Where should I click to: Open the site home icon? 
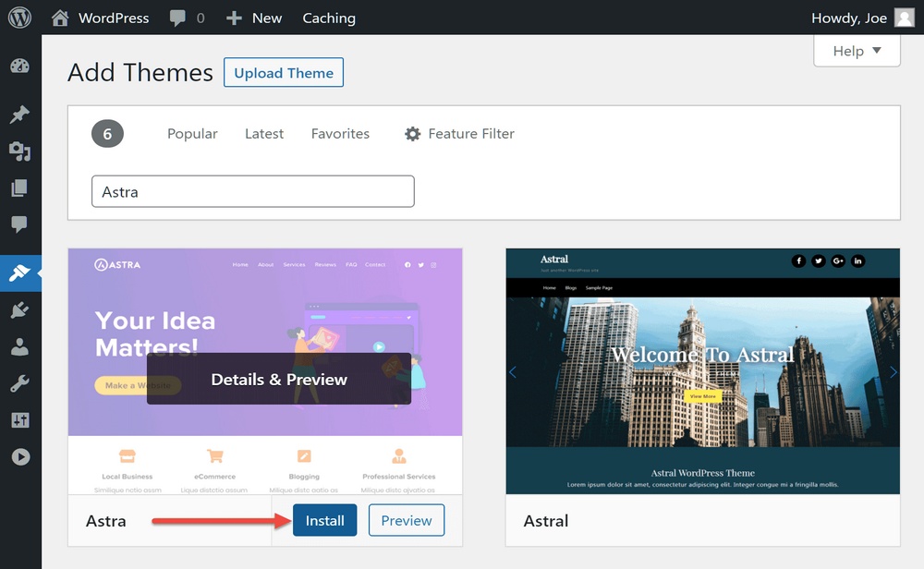pyautogui.click(x=59, y=18)
